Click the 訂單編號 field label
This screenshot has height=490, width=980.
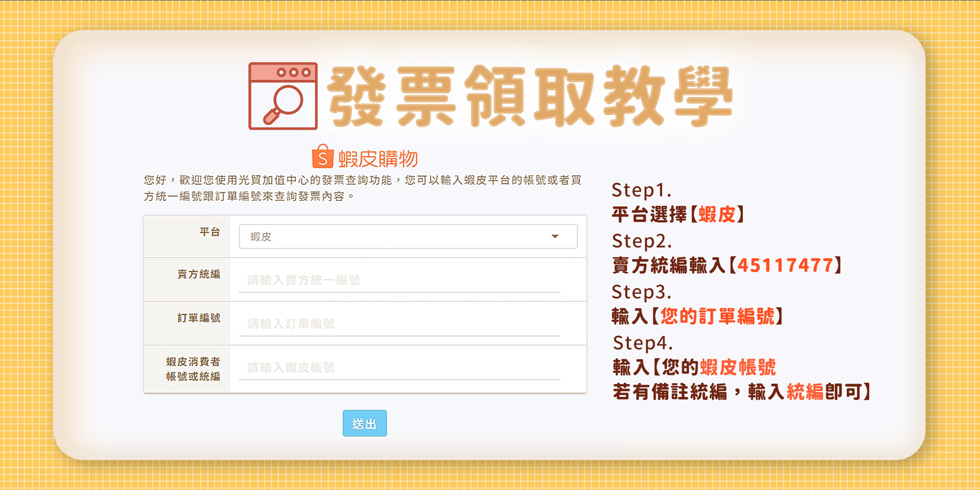coord(199,318)
